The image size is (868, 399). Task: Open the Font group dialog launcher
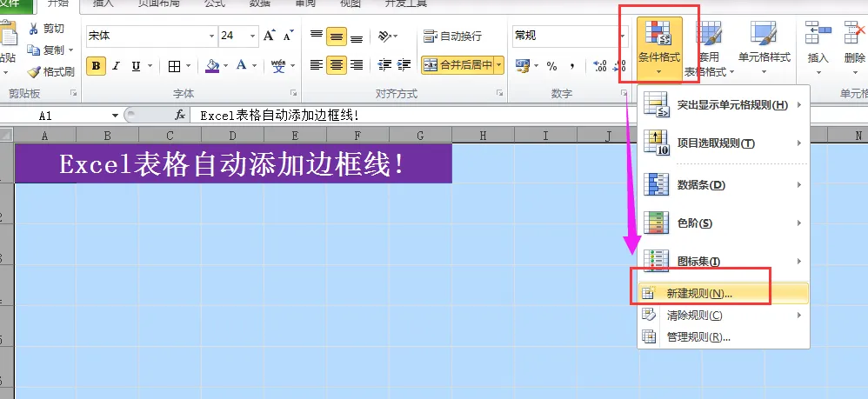tap(293, 94)
